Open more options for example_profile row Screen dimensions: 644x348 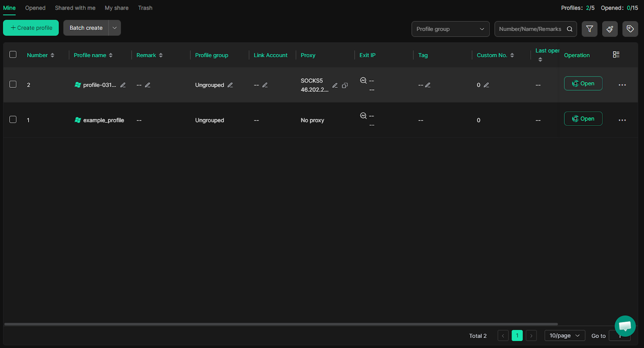coord(622,120)
